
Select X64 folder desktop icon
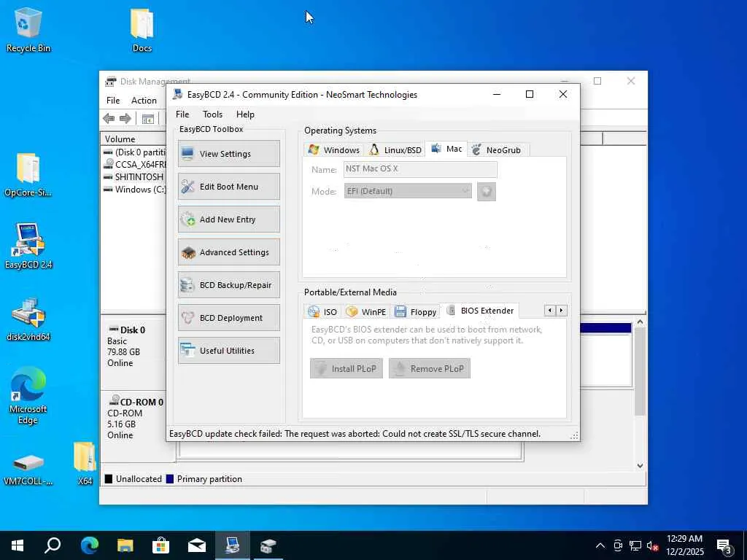pyautogui.click(x=85, y=463)
